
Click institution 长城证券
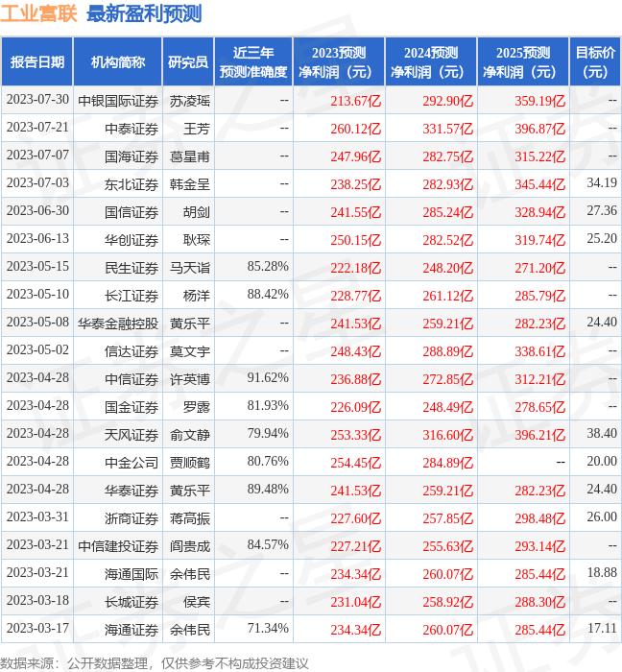tap(132, 603)
